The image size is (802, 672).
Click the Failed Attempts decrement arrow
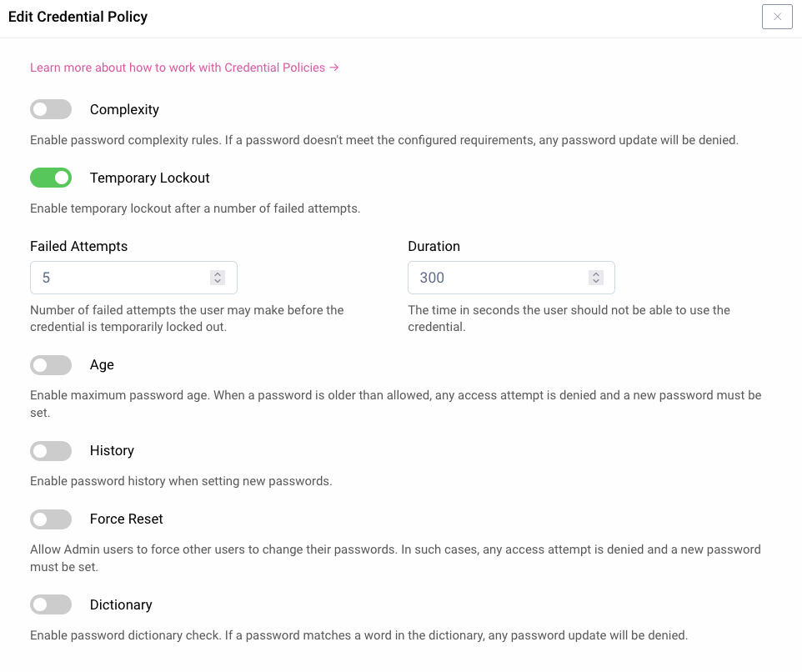[x=218, y=281]
